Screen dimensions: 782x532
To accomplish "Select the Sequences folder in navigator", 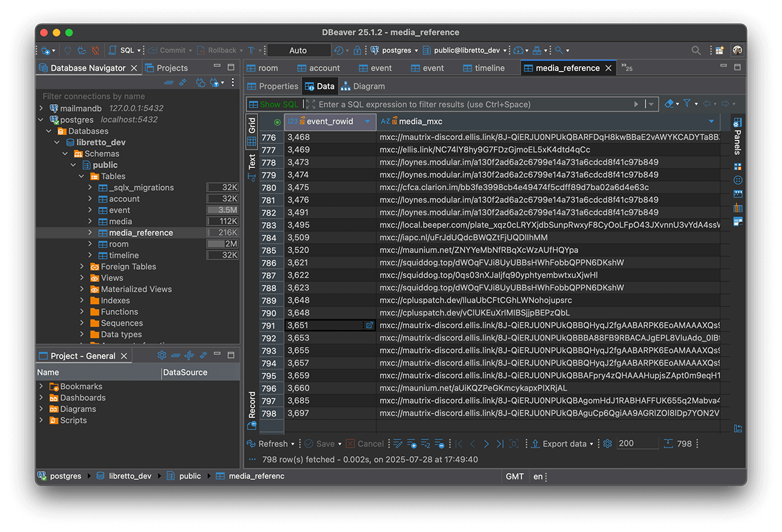I will pyautogui.click(x=122, y=323).
